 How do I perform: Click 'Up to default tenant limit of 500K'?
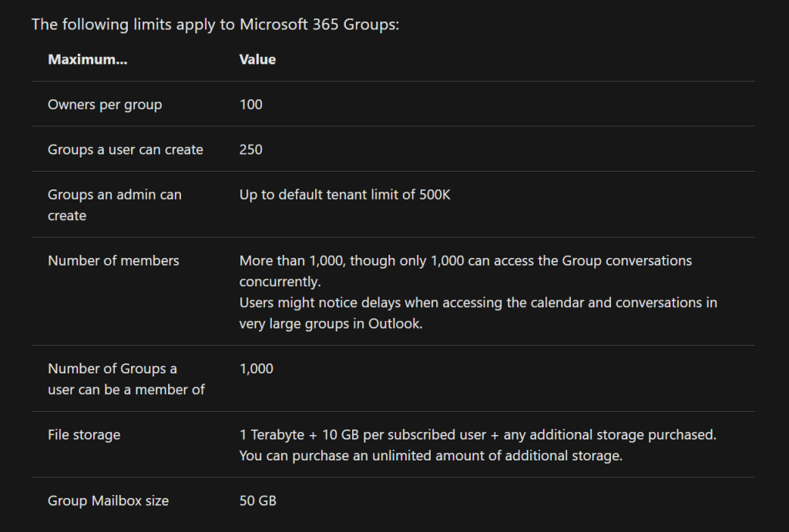[344, 195]
